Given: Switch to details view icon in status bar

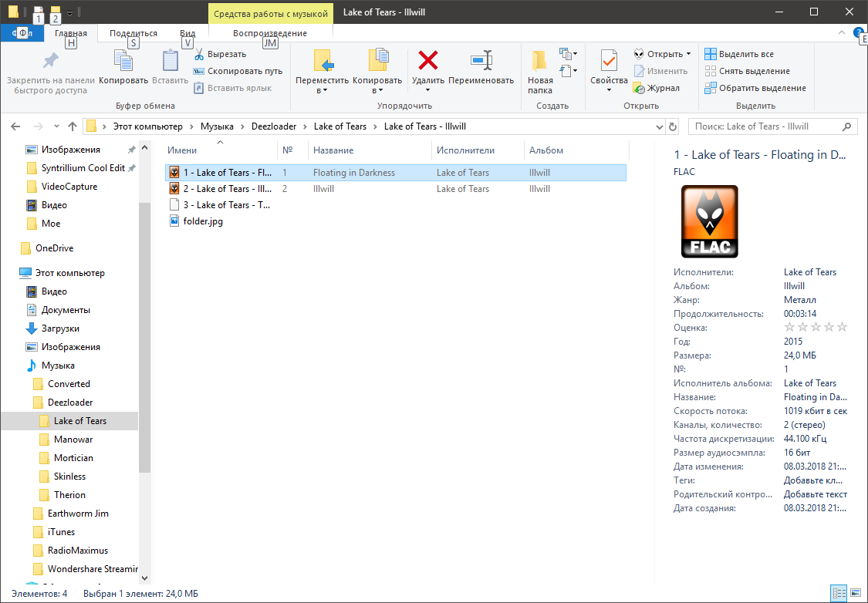Looking at the screenshot, I should tap(838, 594).
